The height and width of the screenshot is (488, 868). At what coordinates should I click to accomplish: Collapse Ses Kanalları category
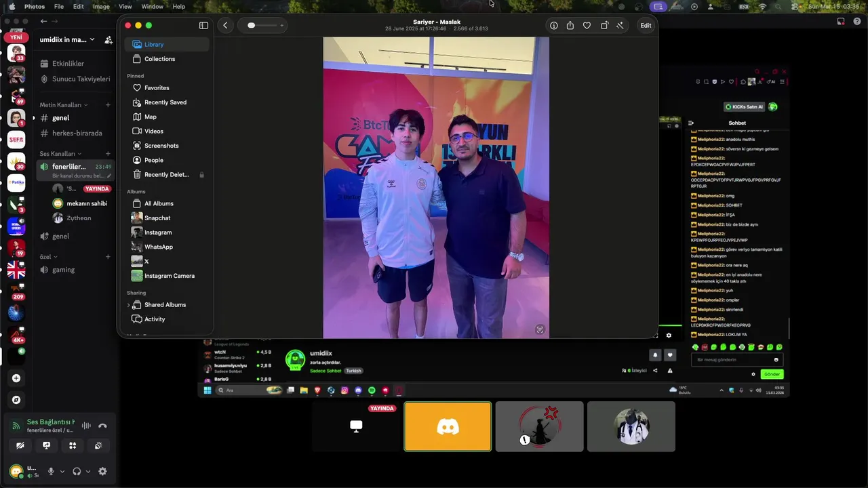[60, 154]
